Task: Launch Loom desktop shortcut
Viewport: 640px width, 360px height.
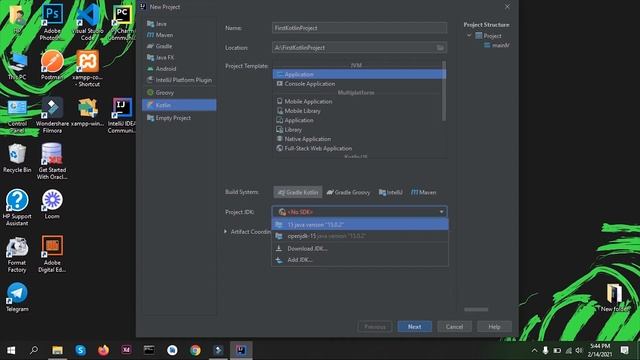Action: [52, 204]
